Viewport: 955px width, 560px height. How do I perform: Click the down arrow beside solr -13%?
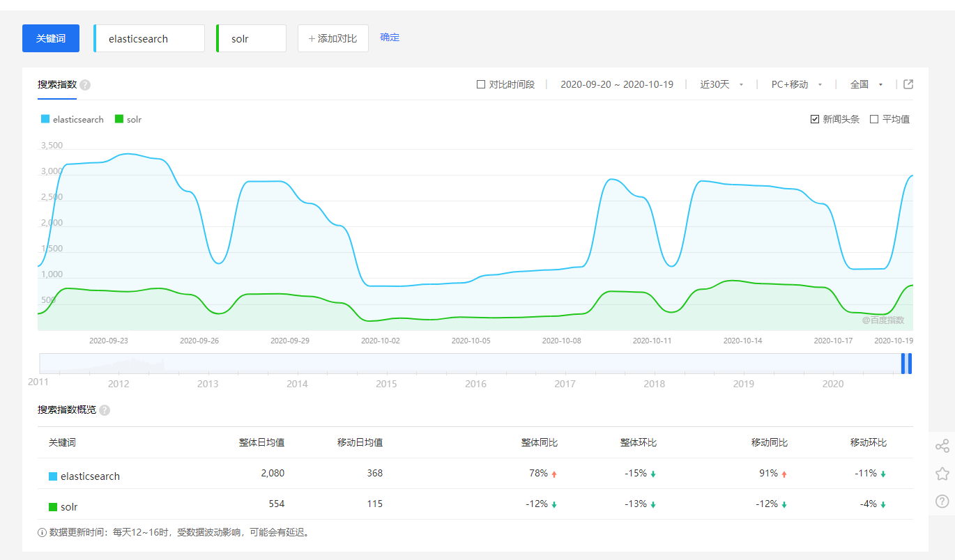point(653,504)
